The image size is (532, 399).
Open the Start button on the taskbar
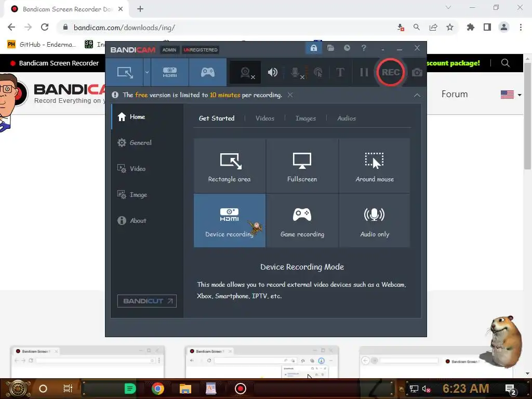pyautogui.click(x=18, y=389)
